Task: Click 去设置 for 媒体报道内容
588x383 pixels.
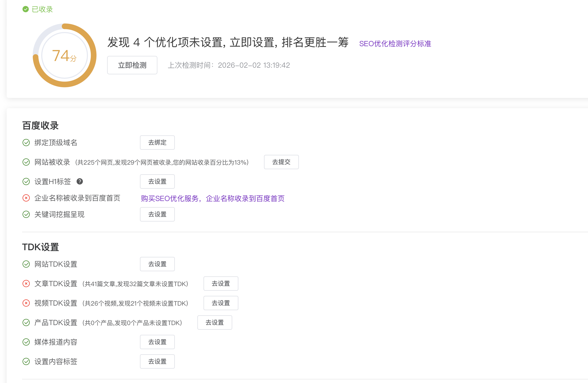Action: point(157,342)
